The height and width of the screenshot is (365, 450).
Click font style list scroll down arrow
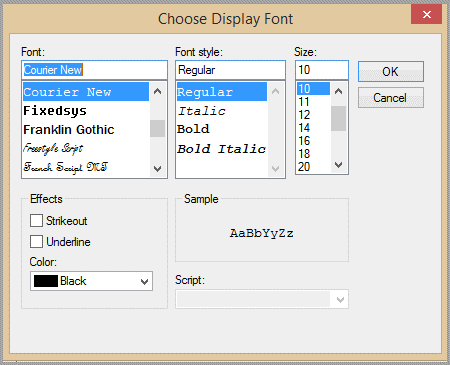[x=276, y=168]
